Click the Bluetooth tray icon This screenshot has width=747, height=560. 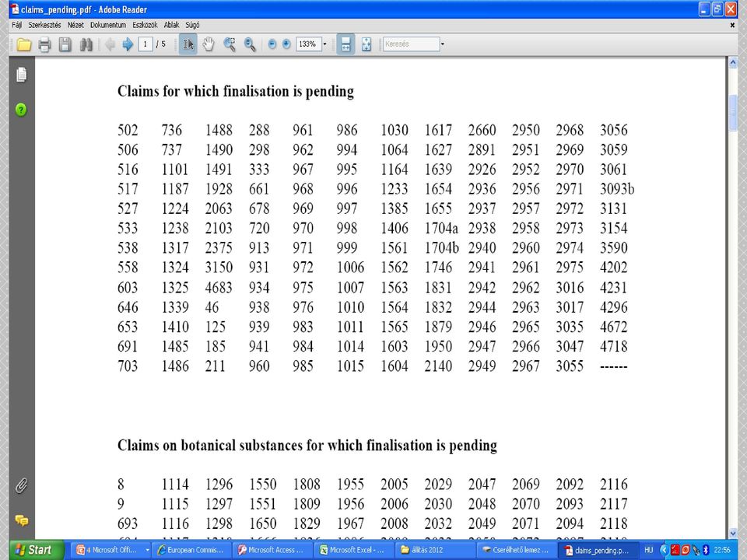click(706, 550)
